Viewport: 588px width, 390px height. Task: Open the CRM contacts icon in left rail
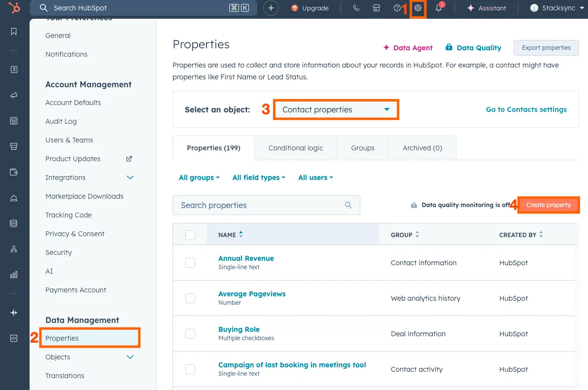click(x=14, y=70)
